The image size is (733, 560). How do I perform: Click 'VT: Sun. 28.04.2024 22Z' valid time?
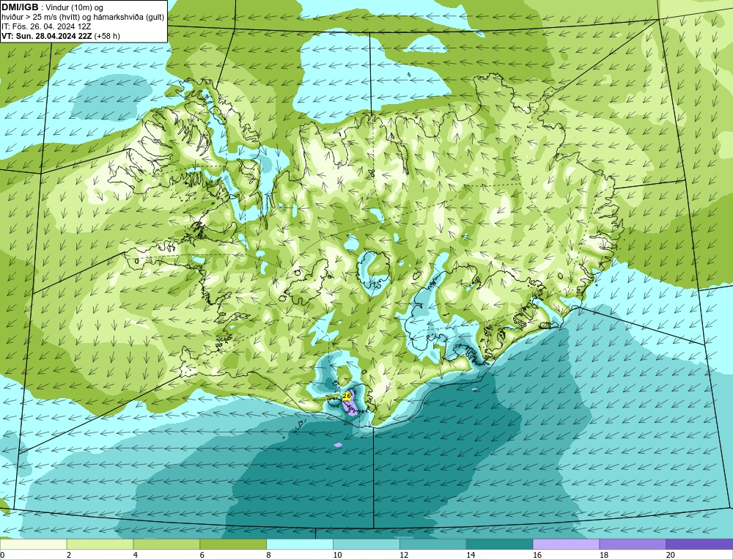(x=46, y=36)
